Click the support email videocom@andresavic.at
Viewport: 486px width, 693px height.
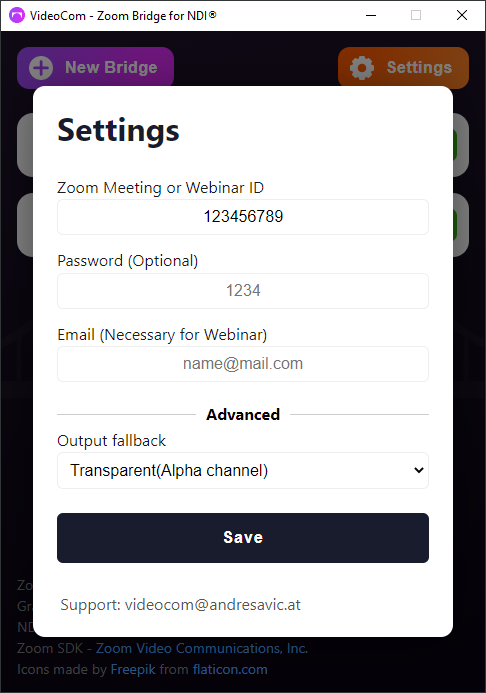pos(213,605)
